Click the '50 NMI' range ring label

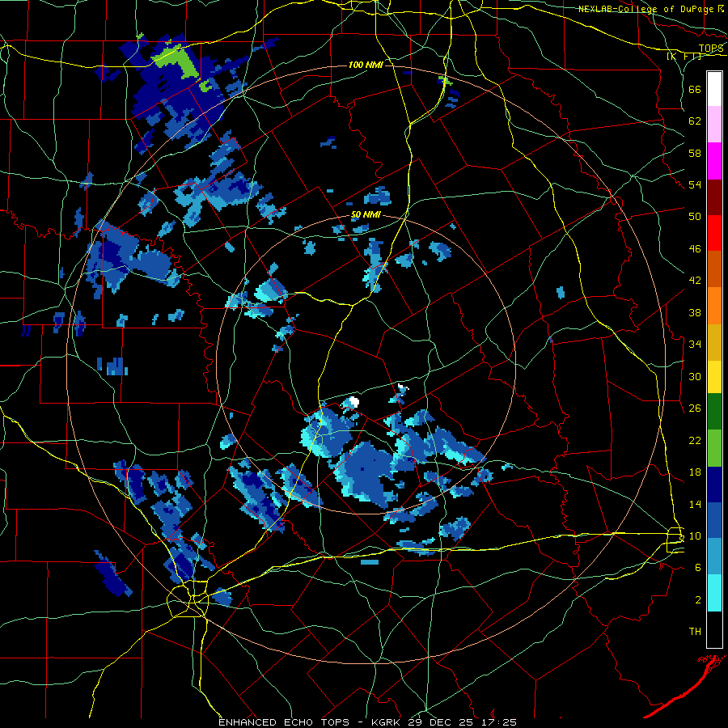[x=366, y=214]
